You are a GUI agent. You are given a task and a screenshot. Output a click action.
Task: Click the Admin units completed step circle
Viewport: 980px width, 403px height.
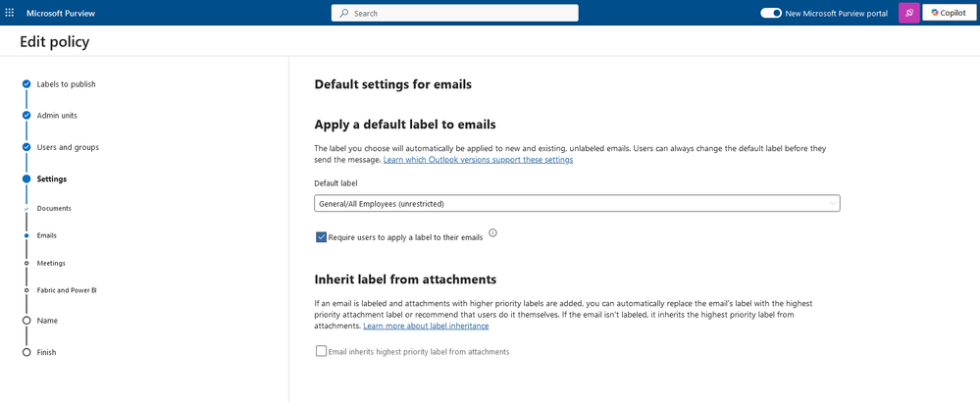pos(26,116)
